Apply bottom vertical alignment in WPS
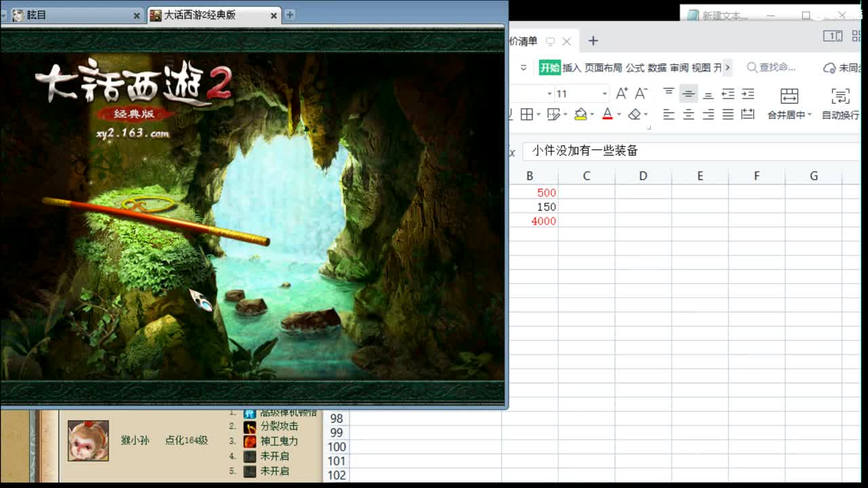Image resolution: width=868 pixels, height=488 pixels. point(708,94)
